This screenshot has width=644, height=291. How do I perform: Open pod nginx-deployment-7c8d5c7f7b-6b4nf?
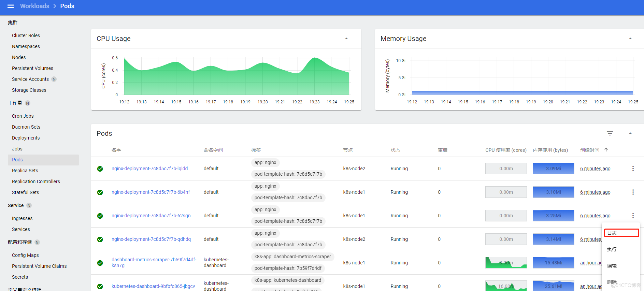151,192
